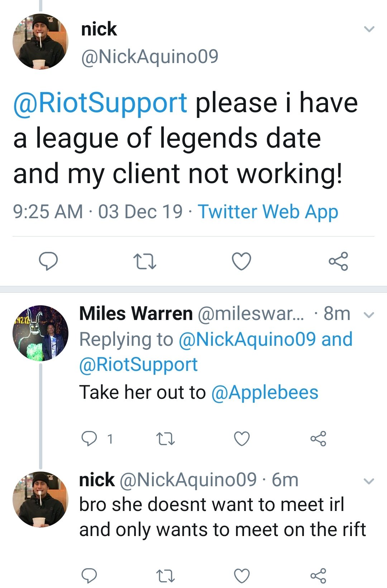Screen dimensions: 387x588
Task: Open dropdown chevron on Miles Warren's reply
Action: coord(369,315)
